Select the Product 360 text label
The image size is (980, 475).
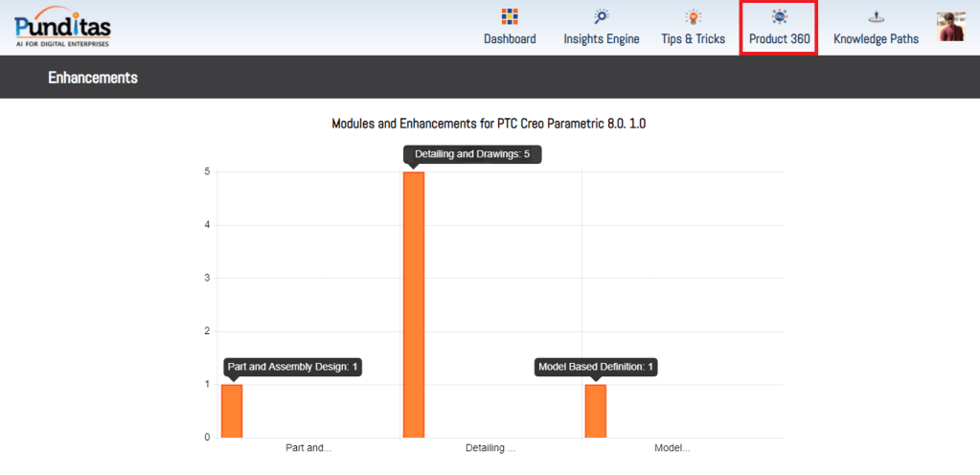(779, 39)
